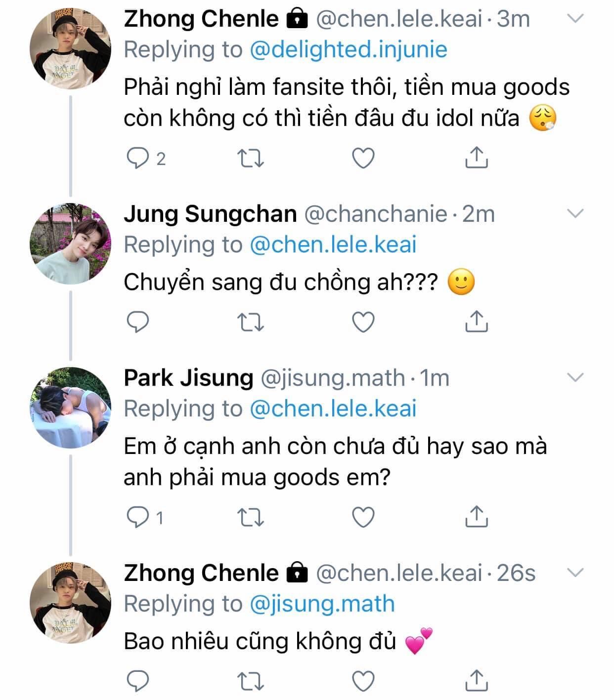Image resolution: width=614 pixels, height=700 pixels.
Task: Reply to Zhong Chenle's fansite tweet
Action: pos(138,159)
